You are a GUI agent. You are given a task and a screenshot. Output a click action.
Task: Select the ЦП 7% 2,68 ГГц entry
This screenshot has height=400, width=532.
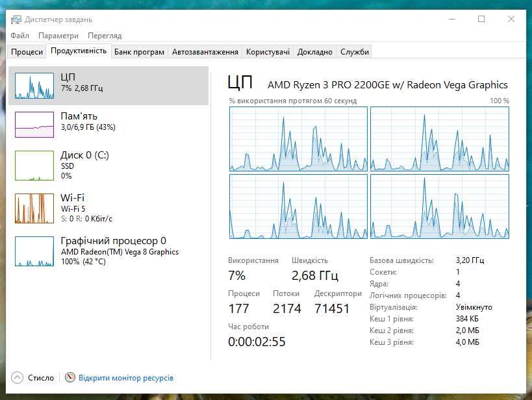(x=108, y=86)
